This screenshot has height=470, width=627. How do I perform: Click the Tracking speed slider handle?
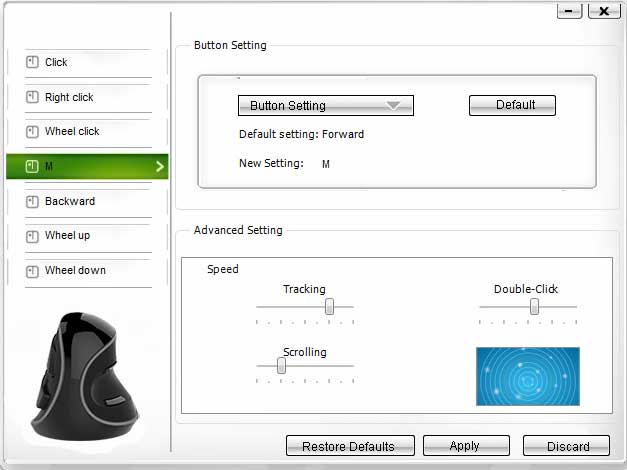[x=329, y=307]
